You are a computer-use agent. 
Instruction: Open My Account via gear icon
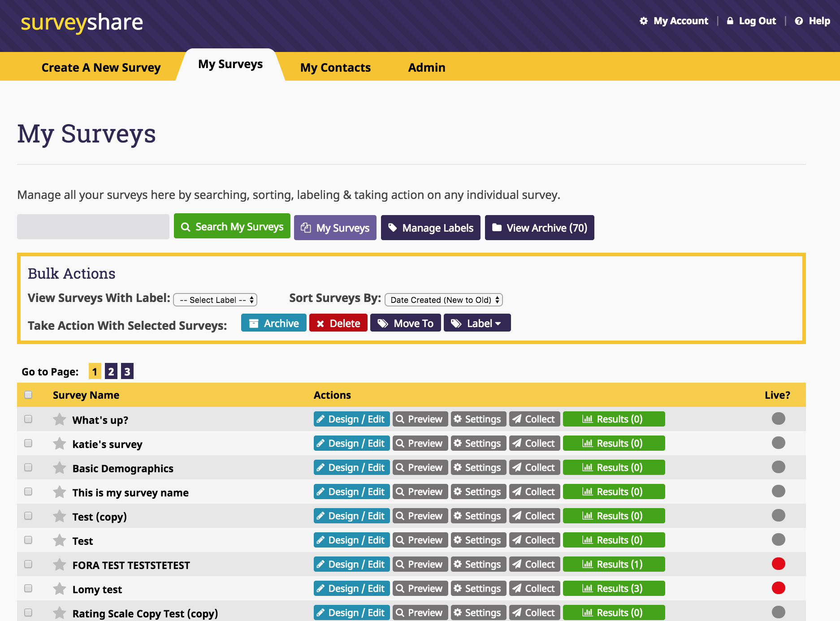[644, 21]
